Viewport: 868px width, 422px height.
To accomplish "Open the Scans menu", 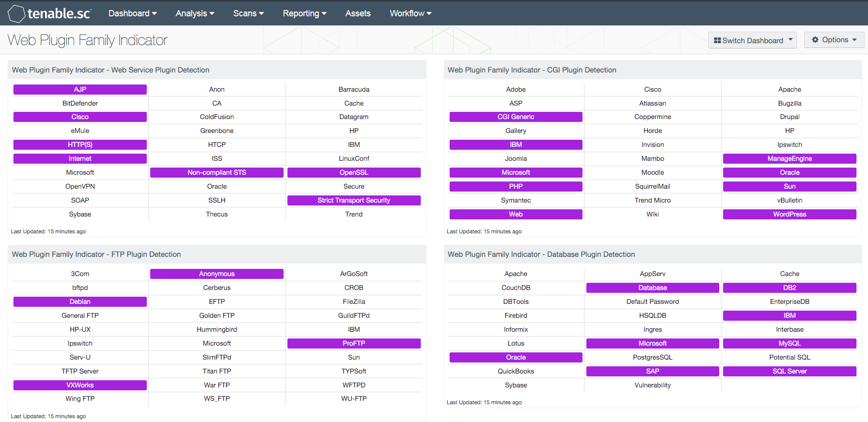I will point(249,13).
